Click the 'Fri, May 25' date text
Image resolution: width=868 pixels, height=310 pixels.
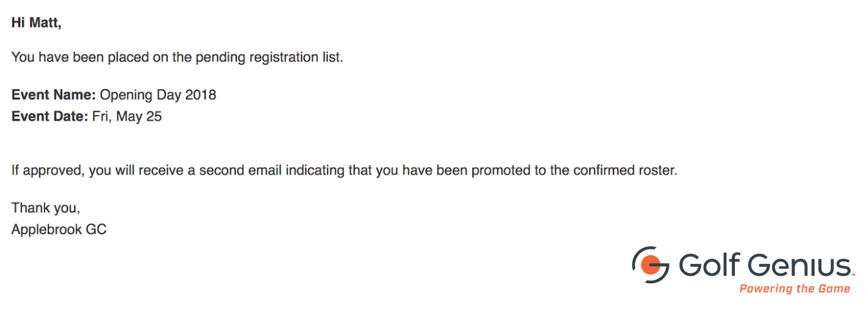point(127,117)
